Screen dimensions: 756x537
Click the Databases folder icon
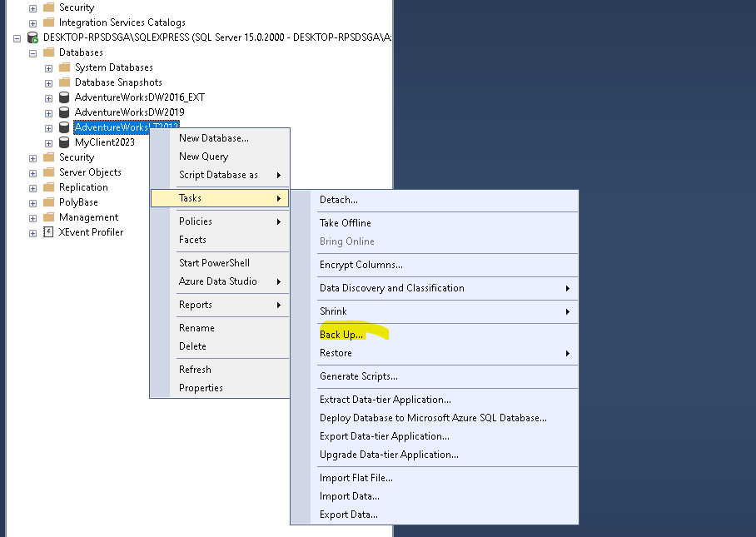[48, 52]
